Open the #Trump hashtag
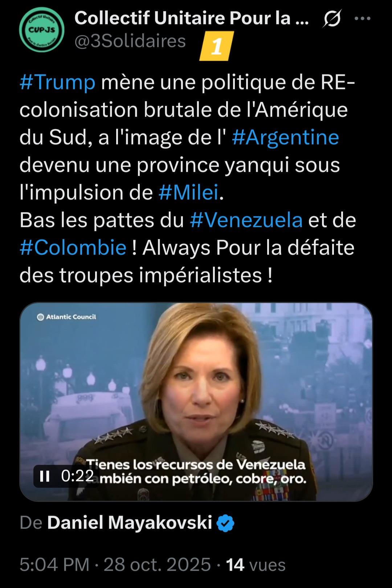Screen dimensions: 392x588 click(x=57, y=82)
